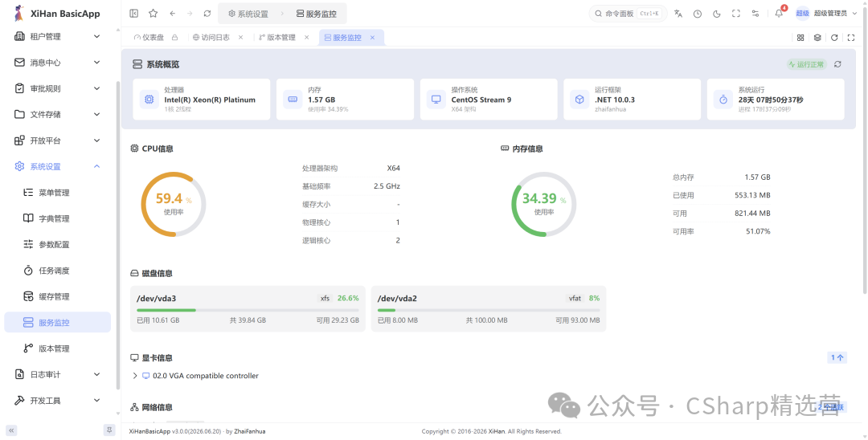
Task: Click the XiHan link in copyright footer
Action: (496, 432)
